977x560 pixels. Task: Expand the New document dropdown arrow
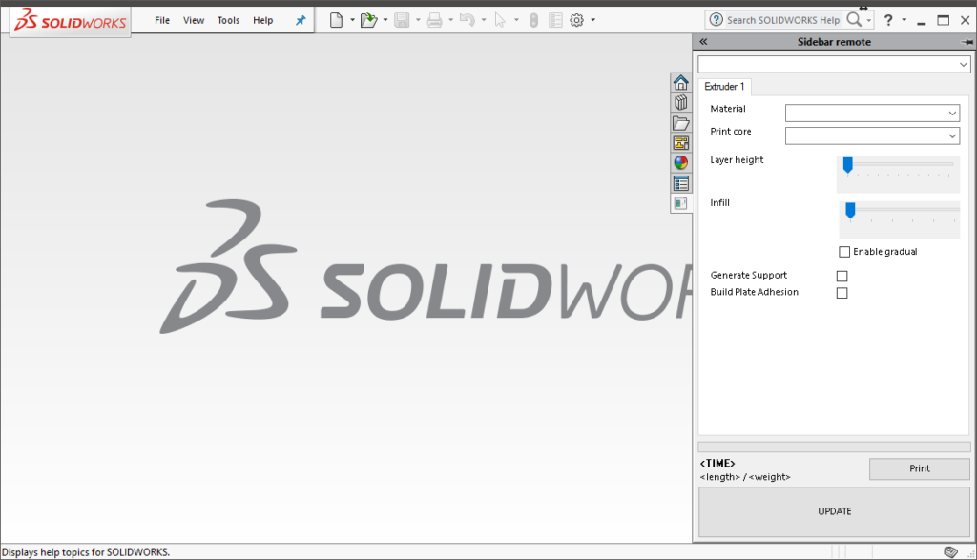(353, 21)
